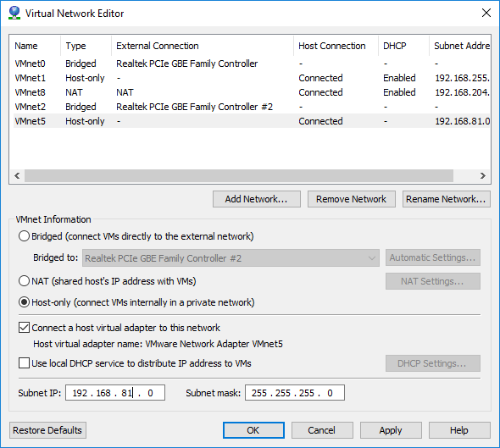Click the Subnet mask input field
This screenshot has width=500, height=448.
295,393
